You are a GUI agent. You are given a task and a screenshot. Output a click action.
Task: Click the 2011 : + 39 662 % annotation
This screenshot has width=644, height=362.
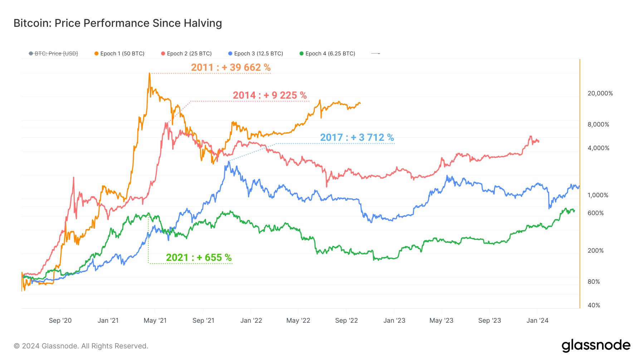click(x=231, y=67)
